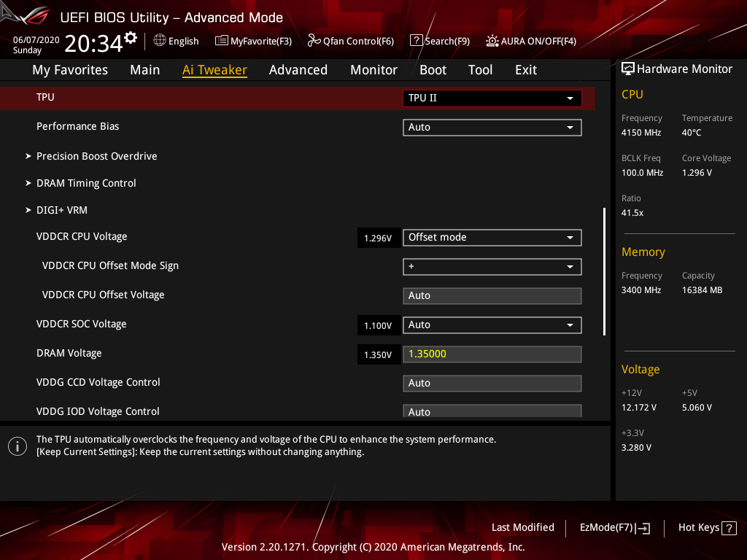Click the 1.296V CPU voltage readout

point(378,238)
